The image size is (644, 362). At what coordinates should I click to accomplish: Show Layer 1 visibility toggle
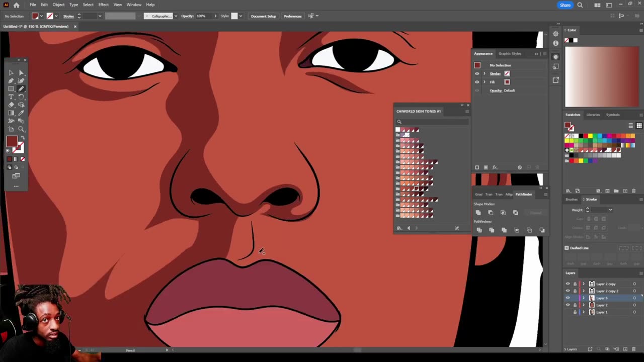(568, 312)
